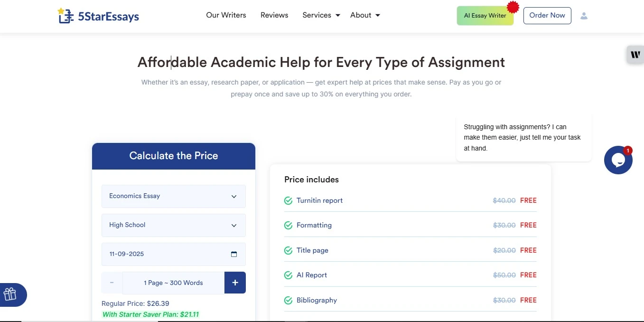This screenshot has width=644, height=322.
Task: Open the chat bubble widget
Action: pos(618,160)
